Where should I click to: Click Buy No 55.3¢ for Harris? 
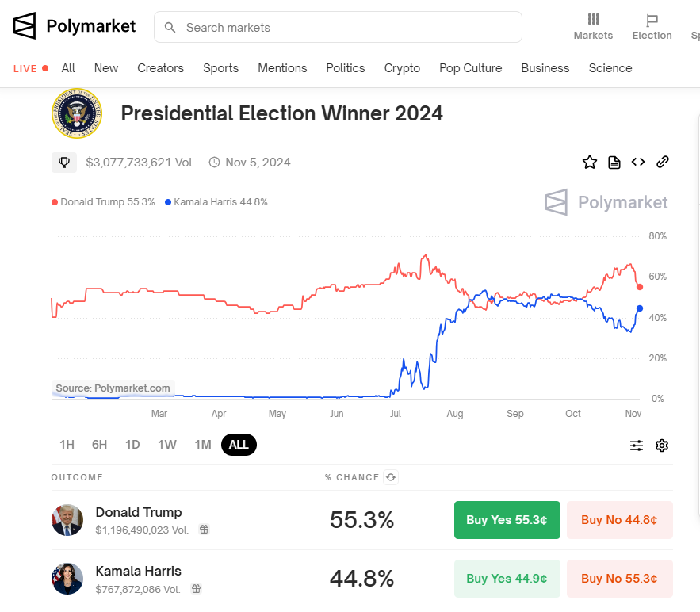click(619, 579)
